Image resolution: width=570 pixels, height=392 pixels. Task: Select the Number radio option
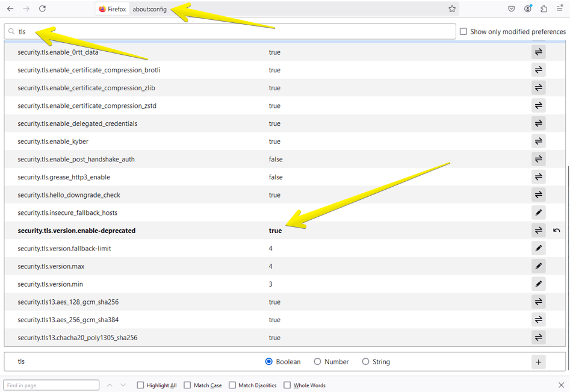tap(317, 362)
